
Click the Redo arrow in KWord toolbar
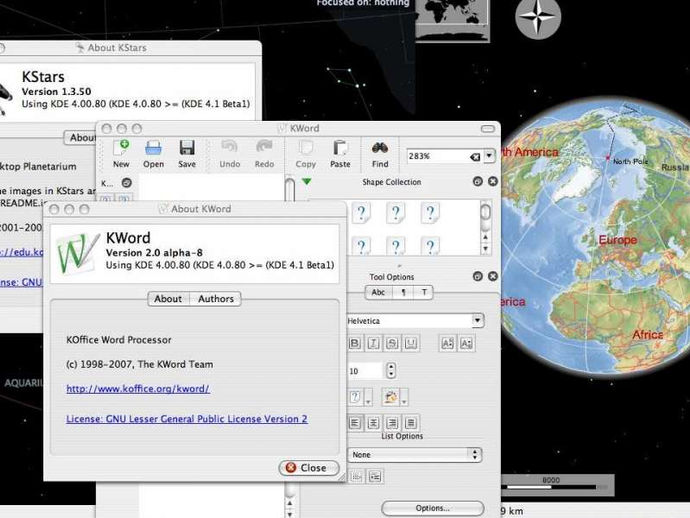pyautogui.click(x=264, y=147)
